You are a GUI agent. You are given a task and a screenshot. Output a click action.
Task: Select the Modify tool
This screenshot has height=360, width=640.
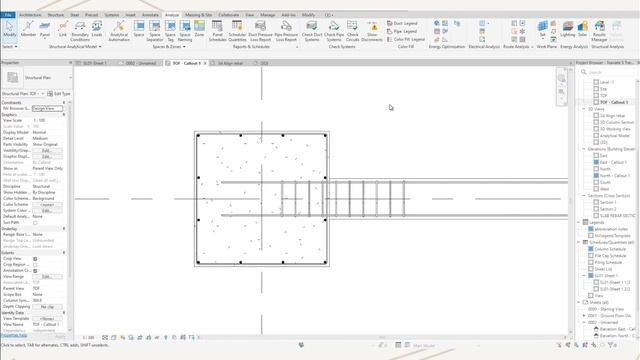pyautogui.click(x=9, y=30)
